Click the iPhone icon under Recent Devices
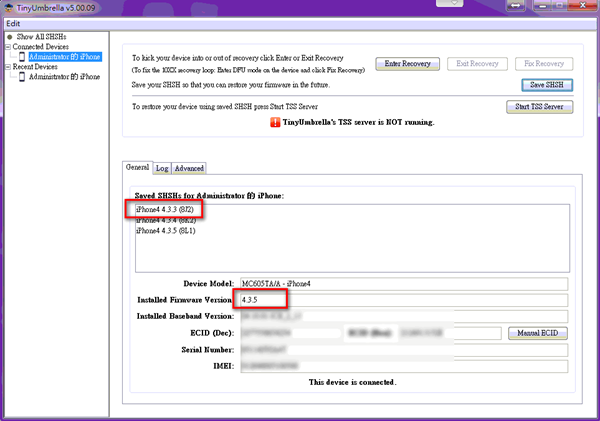Image resolution: width=600 pixels, height=421 pixels. (23, 76)
